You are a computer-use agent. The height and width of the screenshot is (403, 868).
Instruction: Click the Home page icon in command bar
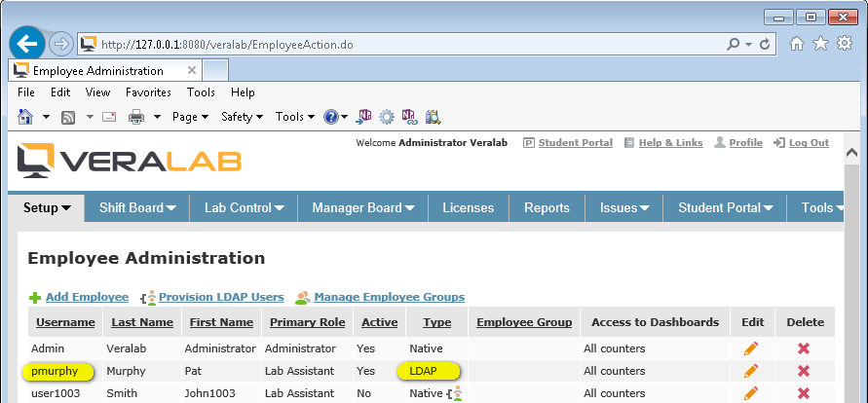tap(25, 117)
